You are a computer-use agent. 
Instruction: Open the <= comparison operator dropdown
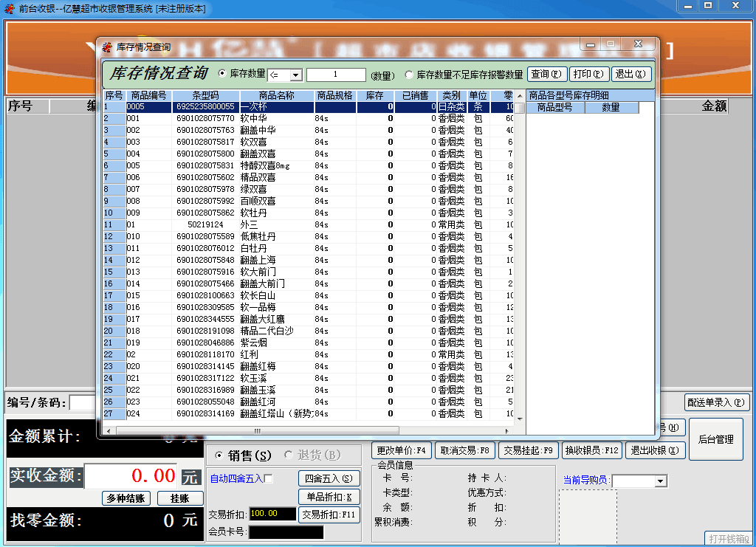coord(295,75)
